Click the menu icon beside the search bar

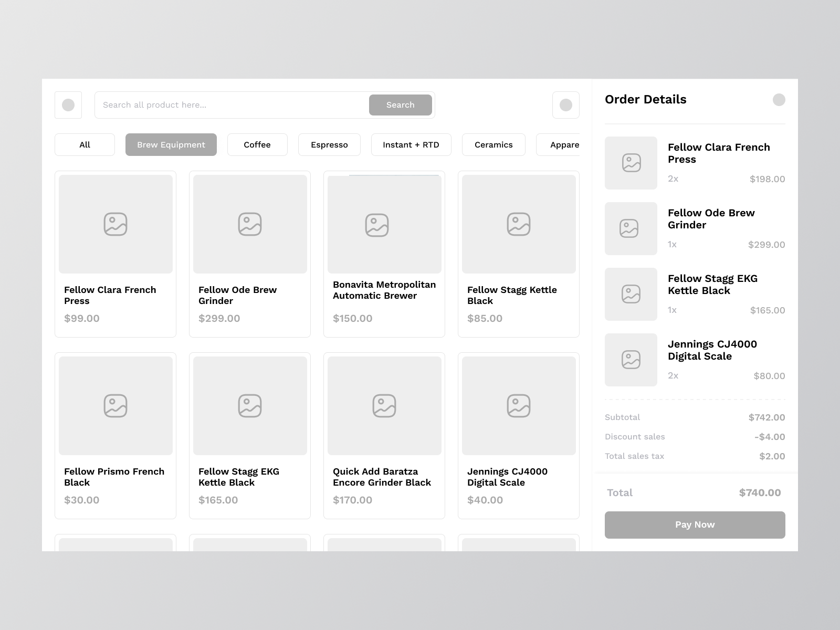click(68, 105)
